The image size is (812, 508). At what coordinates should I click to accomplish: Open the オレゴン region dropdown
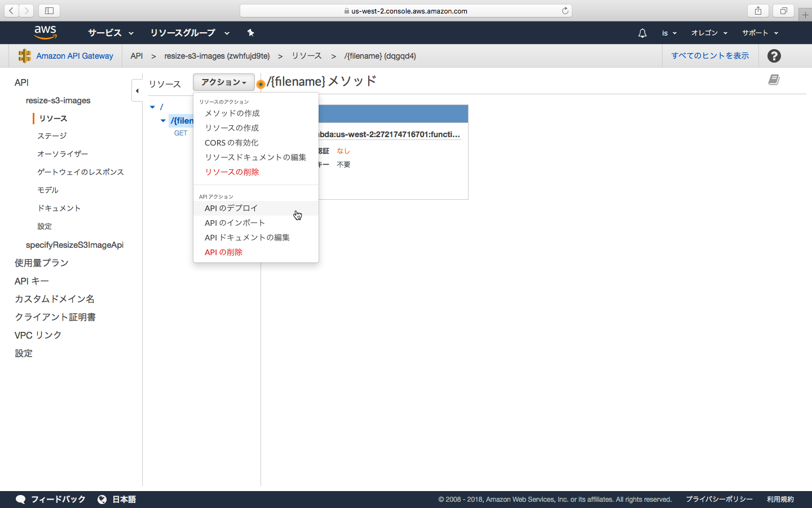coord(709,33)
